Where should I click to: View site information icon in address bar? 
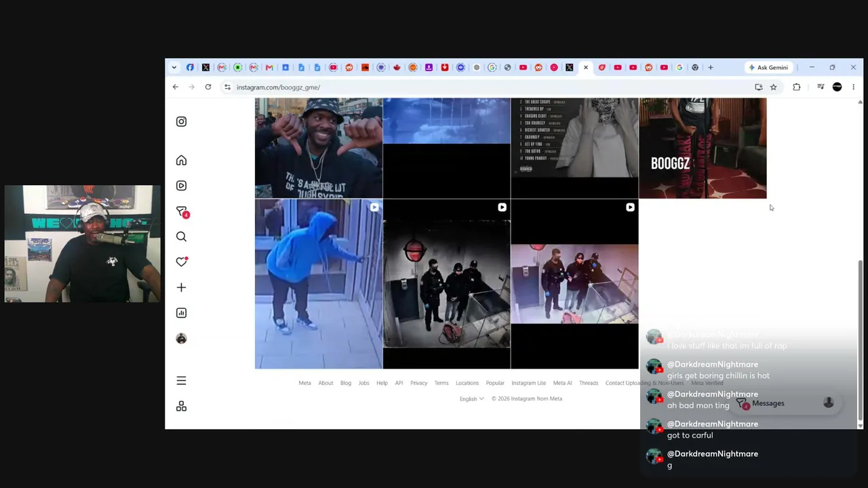tap(228, 87)
